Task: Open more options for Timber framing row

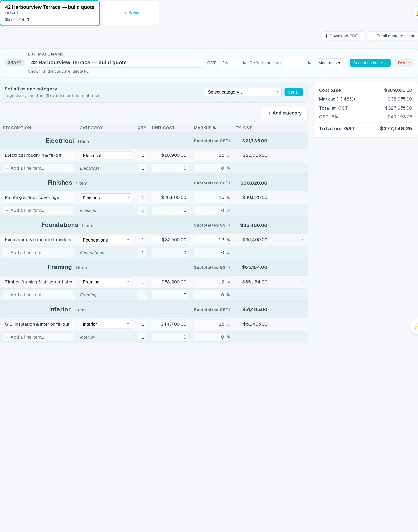Action: click(304, 282)
